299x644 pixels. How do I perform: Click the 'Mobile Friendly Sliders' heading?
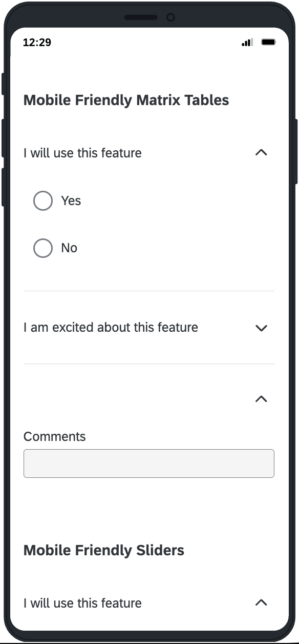[x=103, y=550]
